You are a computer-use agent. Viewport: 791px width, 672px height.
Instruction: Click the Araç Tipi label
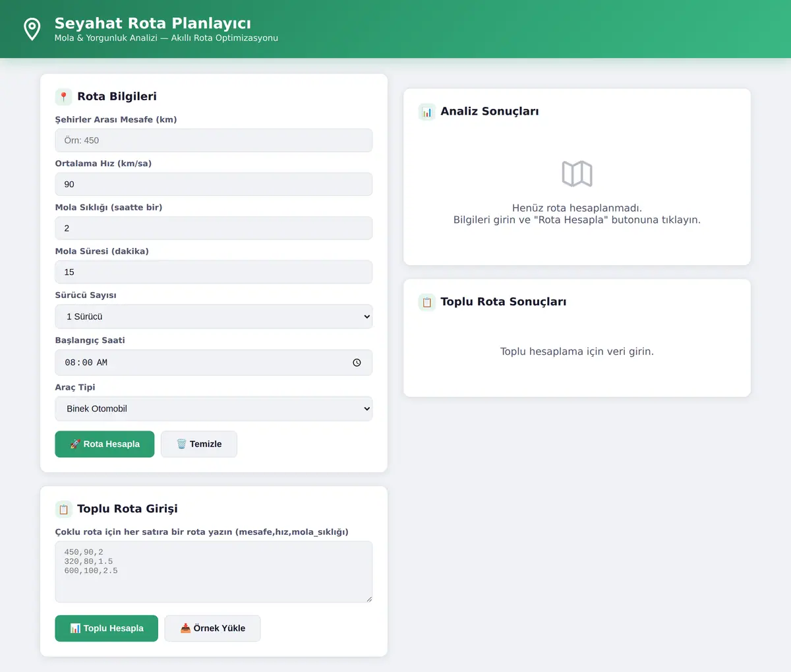tap(75, 387)
